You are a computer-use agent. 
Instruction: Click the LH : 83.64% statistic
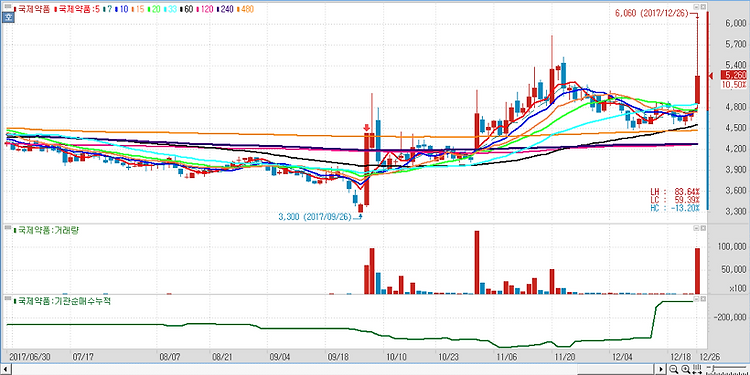click(x=675, y=192)
